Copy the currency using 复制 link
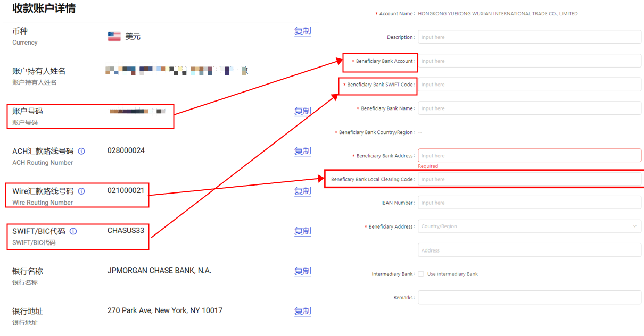 tap(302, 31)
